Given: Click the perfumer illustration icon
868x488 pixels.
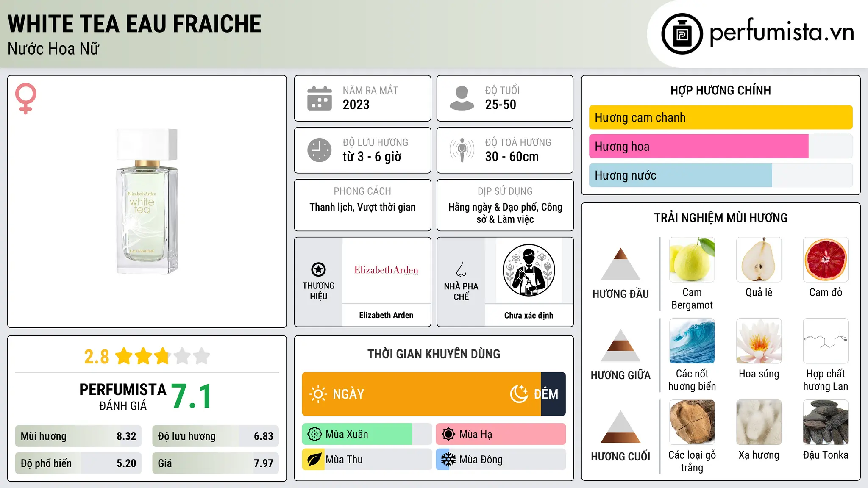Looking at the screenshot, I should [529, 270].
